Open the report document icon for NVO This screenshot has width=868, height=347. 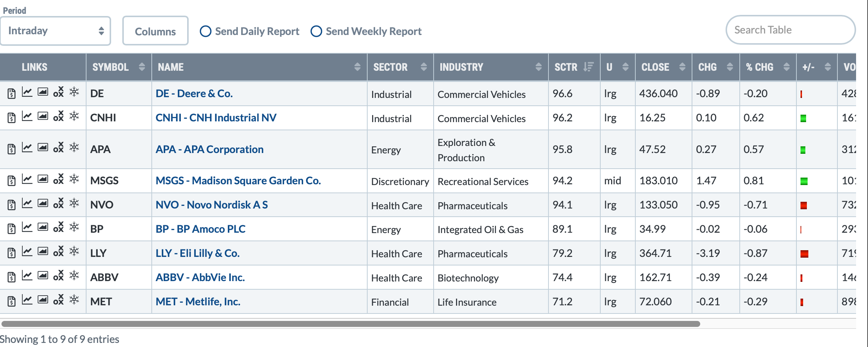[x=12, y=204]
